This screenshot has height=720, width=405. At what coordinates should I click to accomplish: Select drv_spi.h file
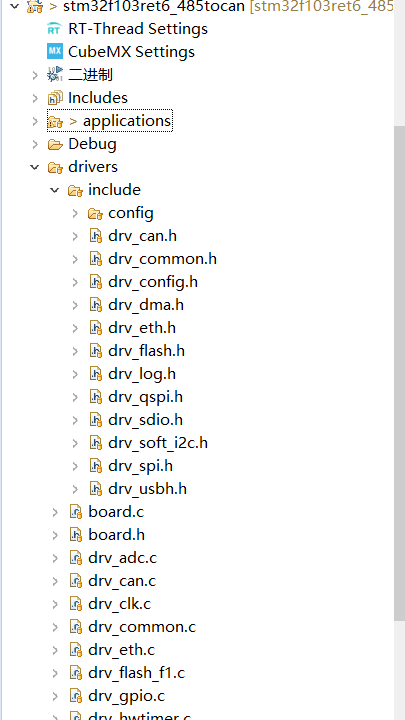tap(141, 466)
